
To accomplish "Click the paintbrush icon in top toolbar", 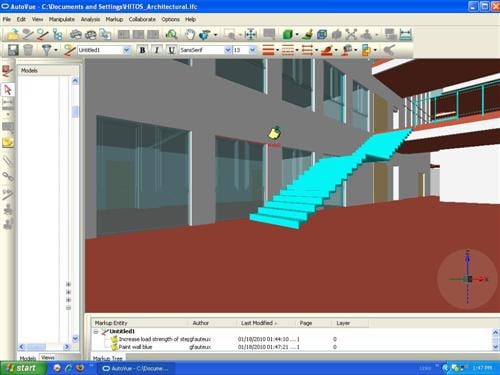I will (x=307, y=34).
